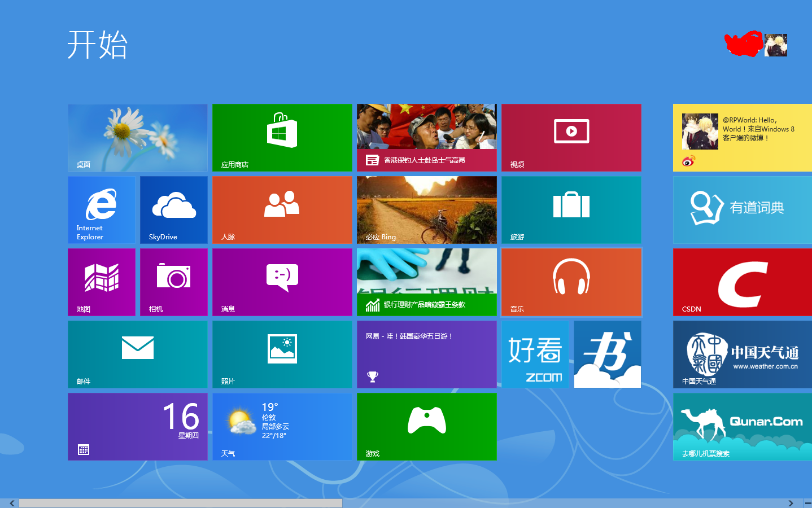Open the 旅游 travel tile
The image size is (812, 508).
click(571, 210)
